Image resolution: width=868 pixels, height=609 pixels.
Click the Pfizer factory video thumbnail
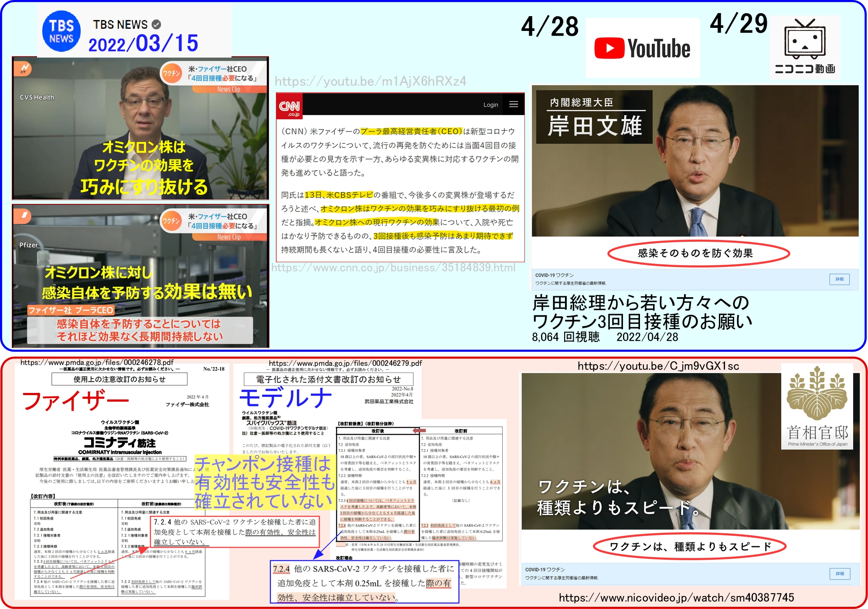(x=140, y=276)
